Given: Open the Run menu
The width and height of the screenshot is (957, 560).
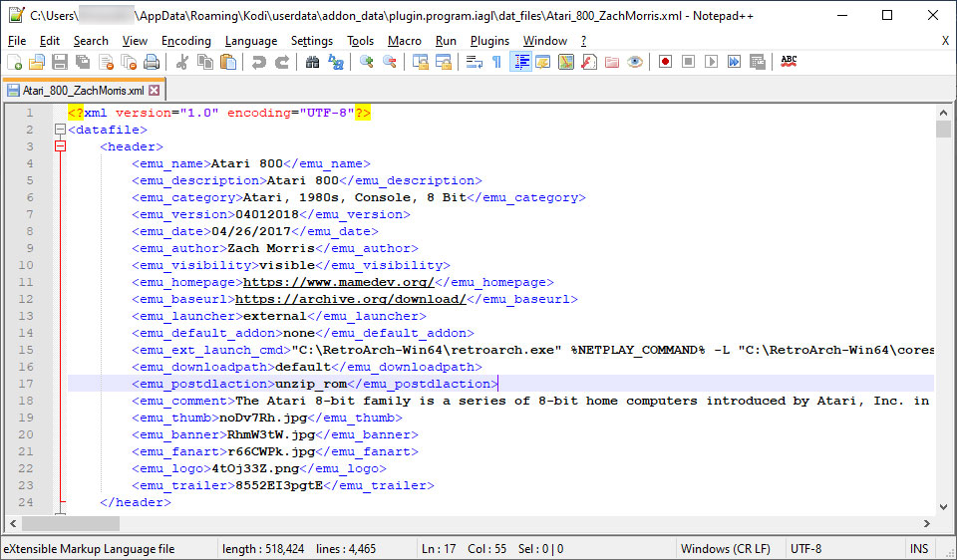Looking at the screenshot, I should click(x=446, y=41).
